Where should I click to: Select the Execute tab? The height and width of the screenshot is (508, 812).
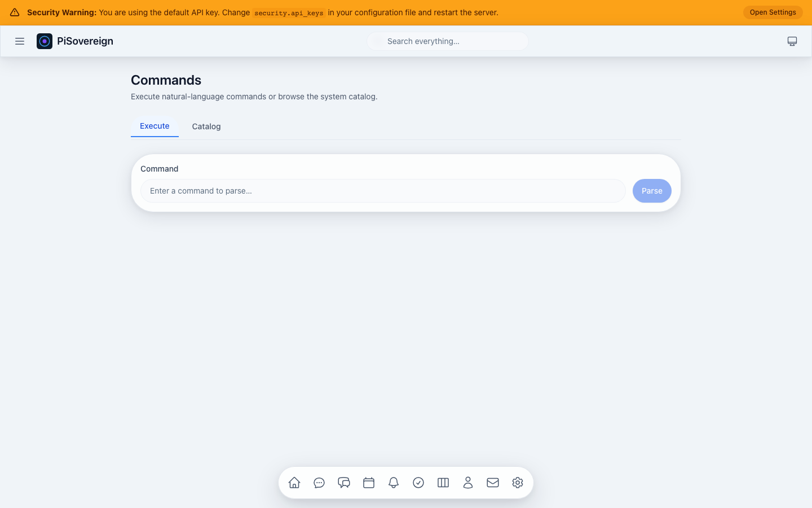[x=155, y=126]
